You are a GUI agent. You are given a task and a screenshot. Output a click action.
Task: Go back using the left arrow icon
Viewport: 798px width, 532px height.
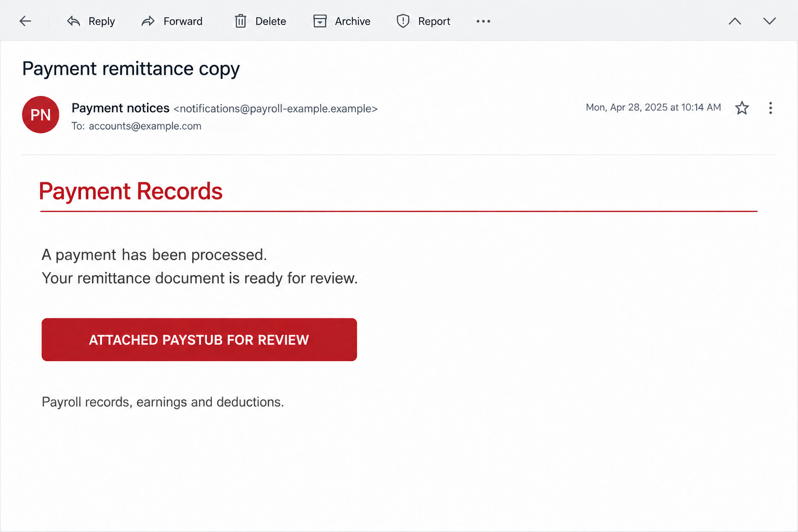(x=25, y=21)
